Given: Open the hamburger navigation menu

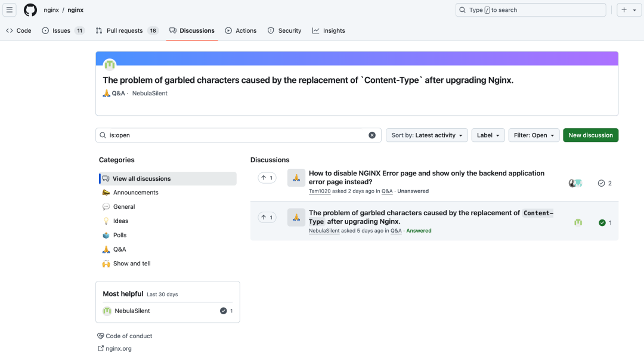Looking at the screenshot, I should 10,10.
